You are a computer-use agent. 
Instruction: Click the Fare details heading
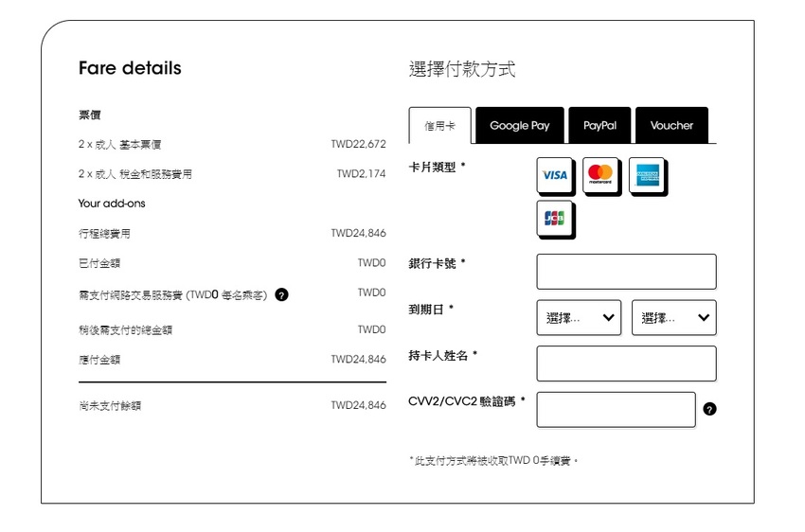(130, 68)
